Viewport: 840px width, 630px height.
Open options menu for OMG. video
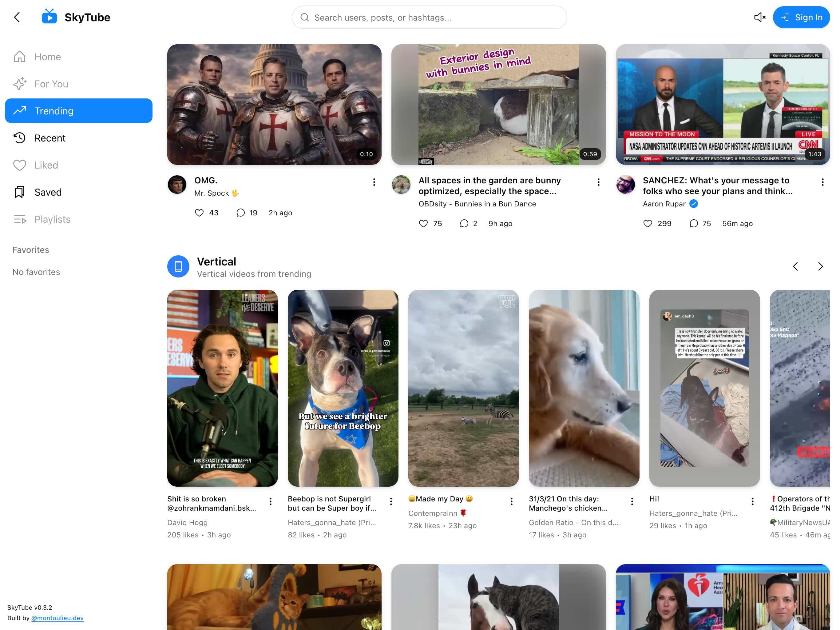click(374, 182)
